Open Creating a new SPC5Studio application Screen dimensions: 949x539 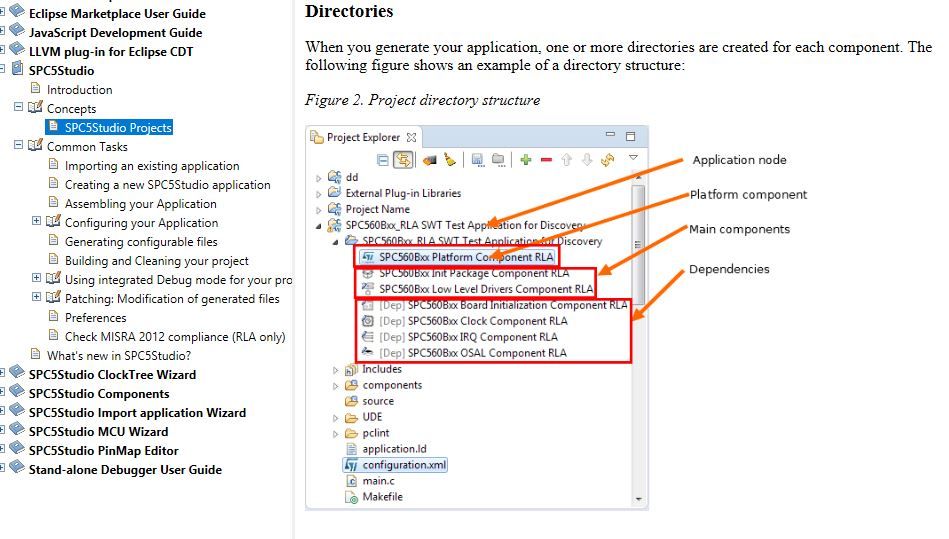pyautogui.click(x=168, y=185)
